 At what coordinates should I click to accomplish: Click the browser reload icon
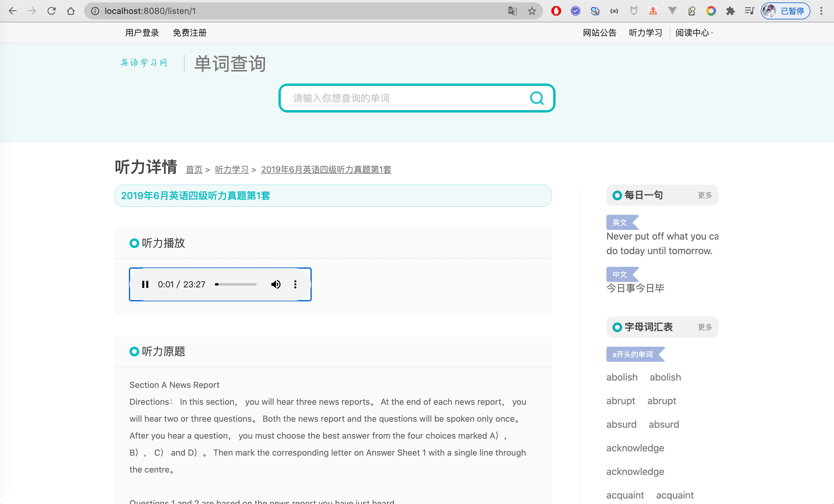(x=51, y=11)
